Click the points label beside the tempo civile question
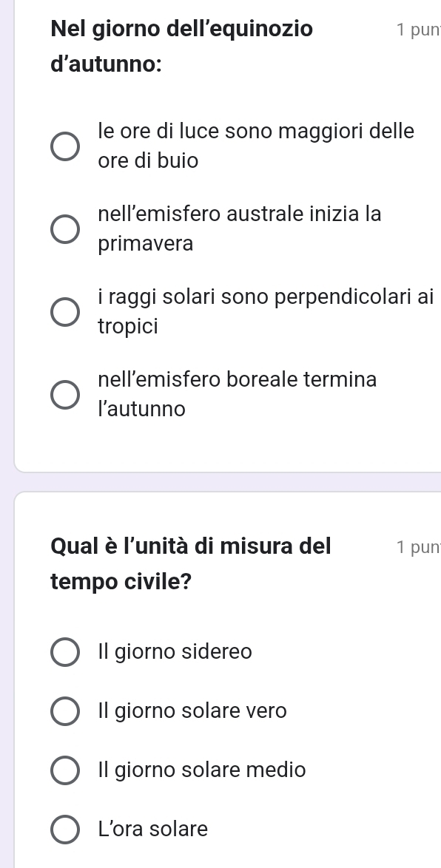This screenshot has height=868, width=441. coord(419,547)
